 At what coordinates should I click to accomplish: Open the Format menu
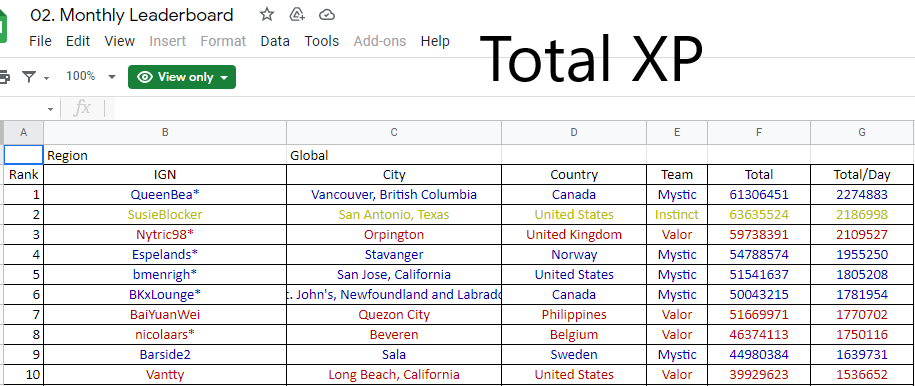tap(223, 41)
